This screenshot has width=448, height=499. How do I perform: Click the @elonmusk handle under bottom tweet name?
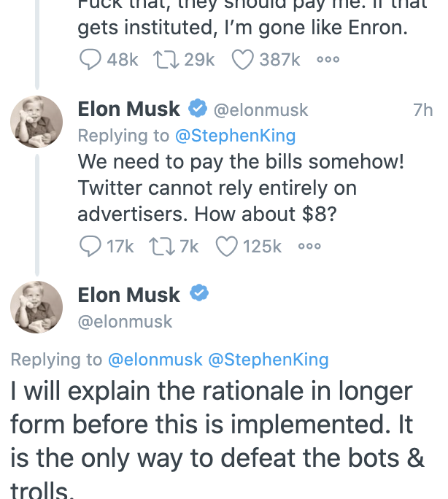(125, 321)
